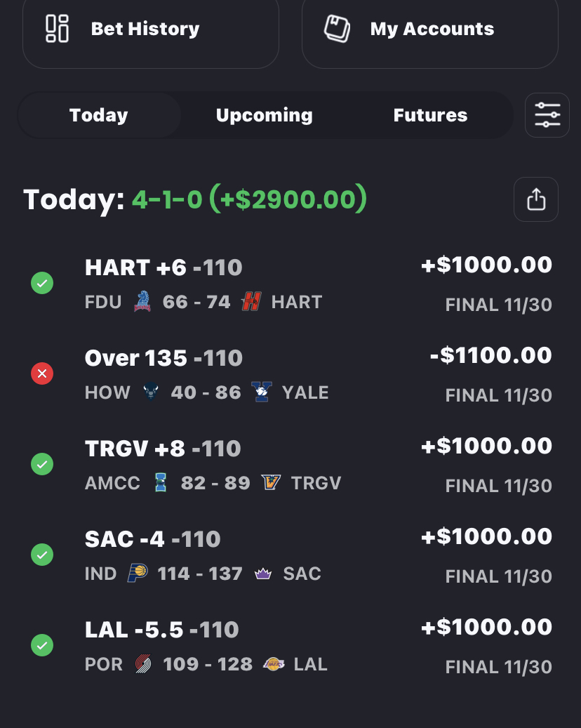Image resolution: width=581 pixels, height=728 pixels.
Task: Click the Lakers team logo
Action: coord(273,664)
